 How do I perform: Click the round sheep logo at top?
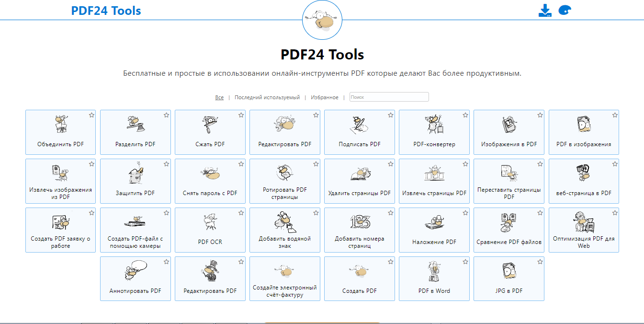[x=322, y=20]
